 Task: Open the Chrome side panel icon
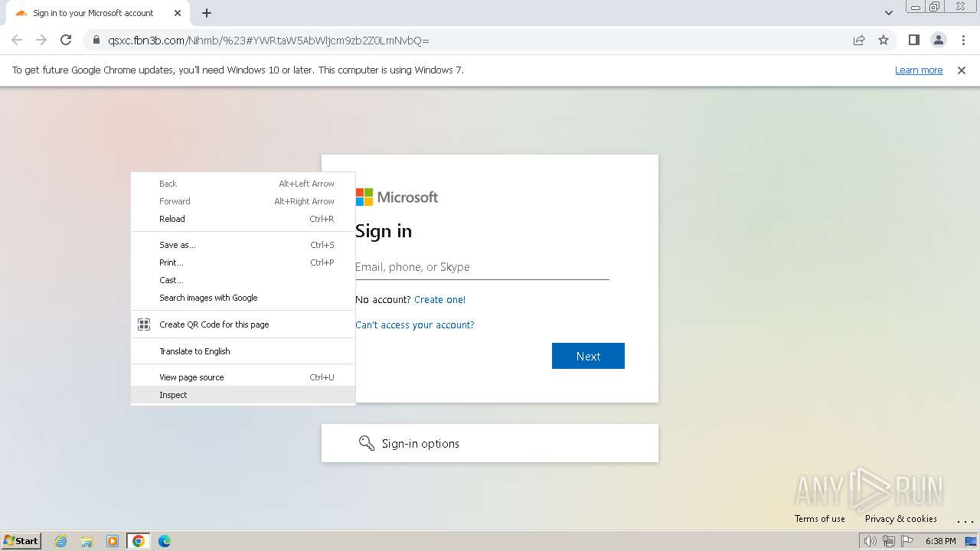click(913, 40)
